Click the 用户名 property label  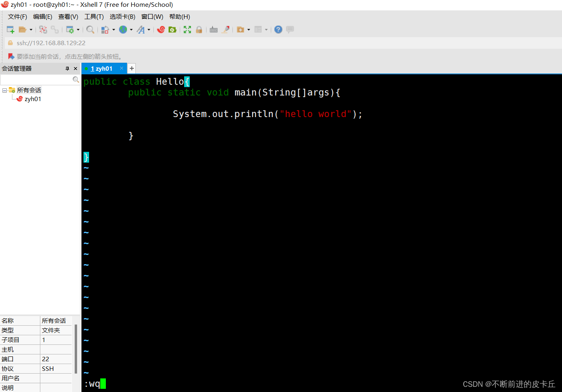pyautogui.click(x=10, y=378)
